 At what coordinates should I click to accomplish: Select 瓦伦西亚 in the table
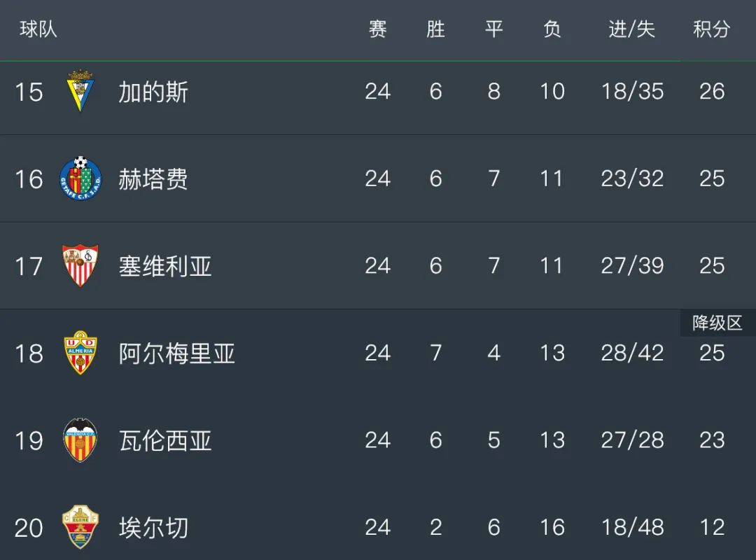pyautogui.click(x=165, y=440)
